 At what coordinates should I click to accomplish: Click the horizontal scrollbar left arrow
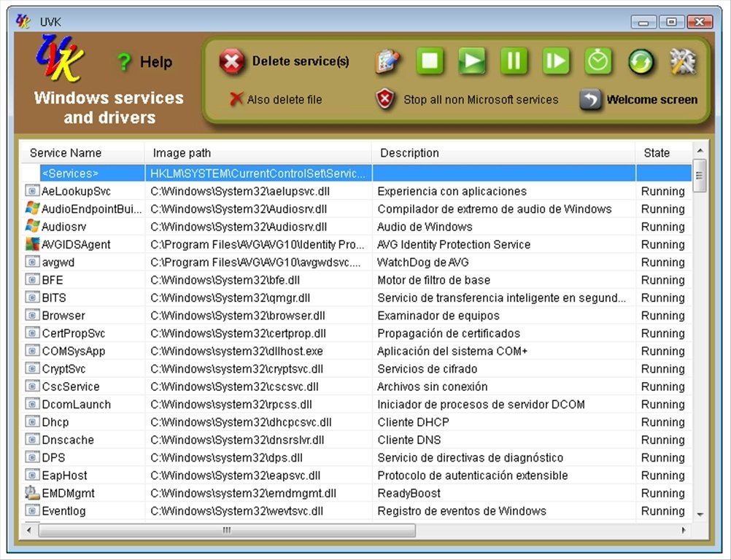29,530
